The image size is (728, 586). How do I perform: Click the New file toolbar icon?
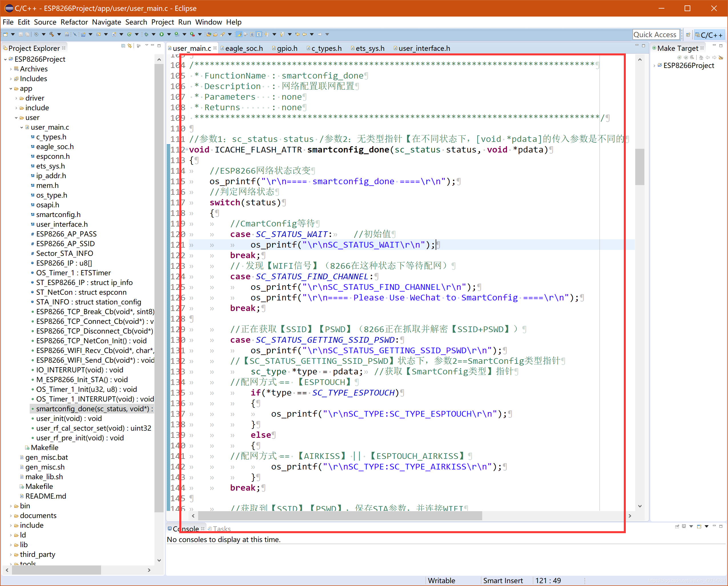5,34
